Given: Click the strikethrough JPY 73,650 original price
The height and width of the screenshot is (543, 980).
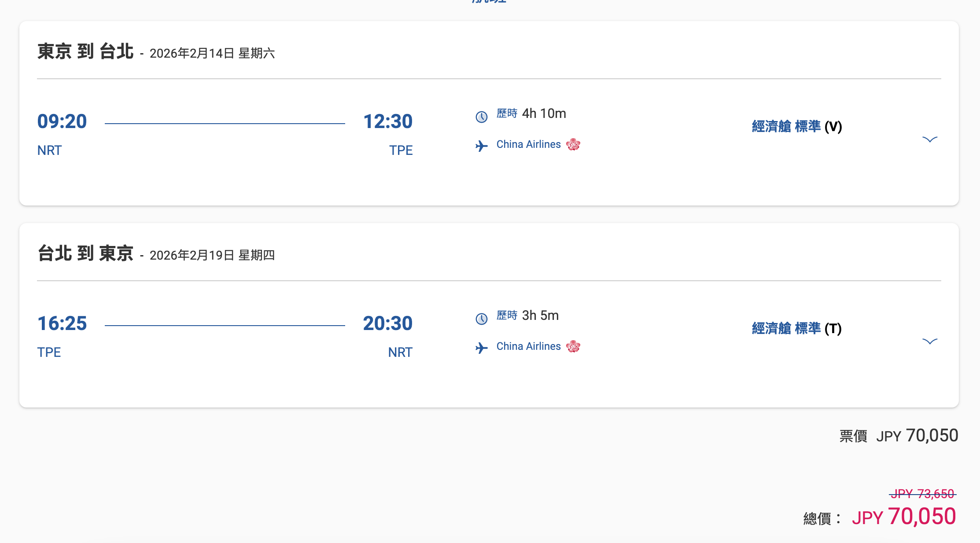Looking at the screenshot, I should (x=922, y=494).
